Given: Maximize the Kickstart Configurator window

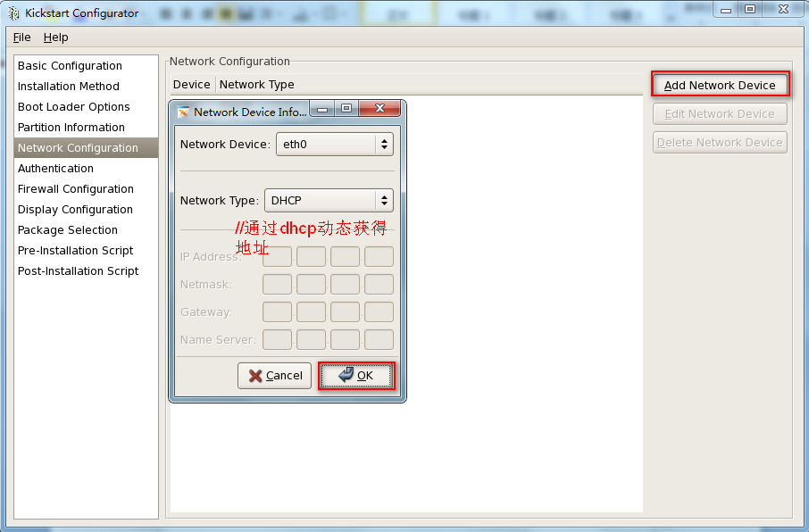Looking at the screenshot, I should click(750, 9).
